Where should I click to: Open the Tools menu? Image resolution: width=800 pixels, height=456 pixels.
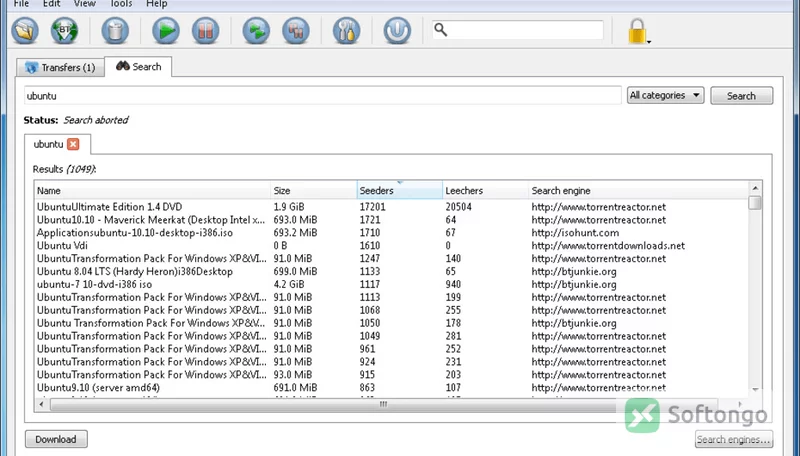coord(121,4)
